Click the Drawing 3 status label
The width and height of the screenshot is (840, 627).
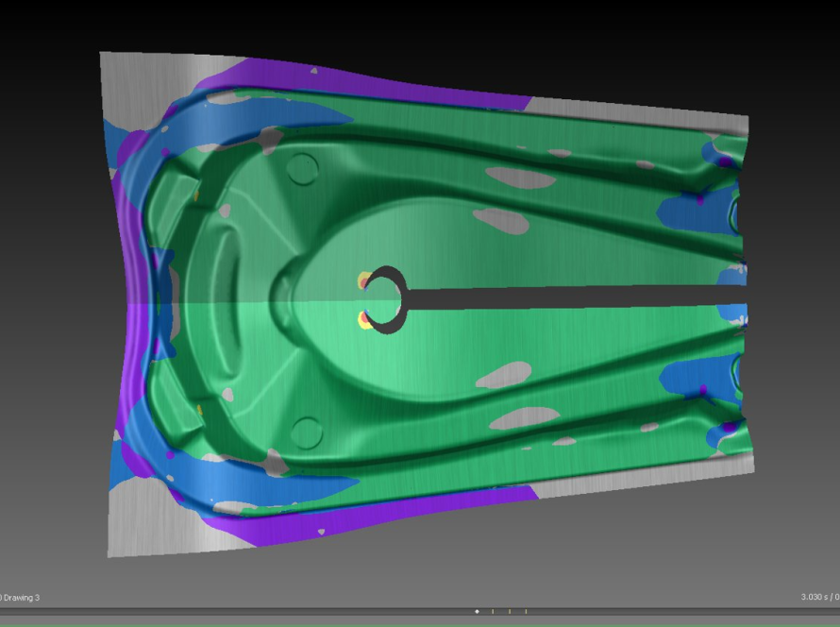click(x=20, y=598)
